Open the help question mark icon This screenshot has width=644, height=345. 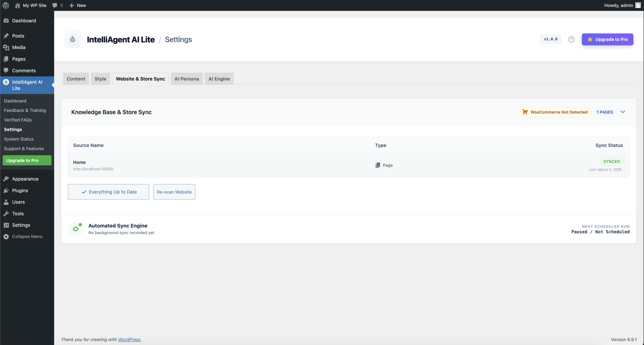point(571,39)
